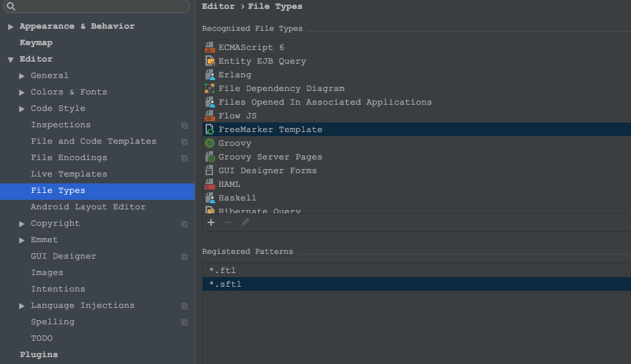This screenshot has width=631, height=364.
Task: Select the *.ftl registered pattern
Action: coord(417,270)
